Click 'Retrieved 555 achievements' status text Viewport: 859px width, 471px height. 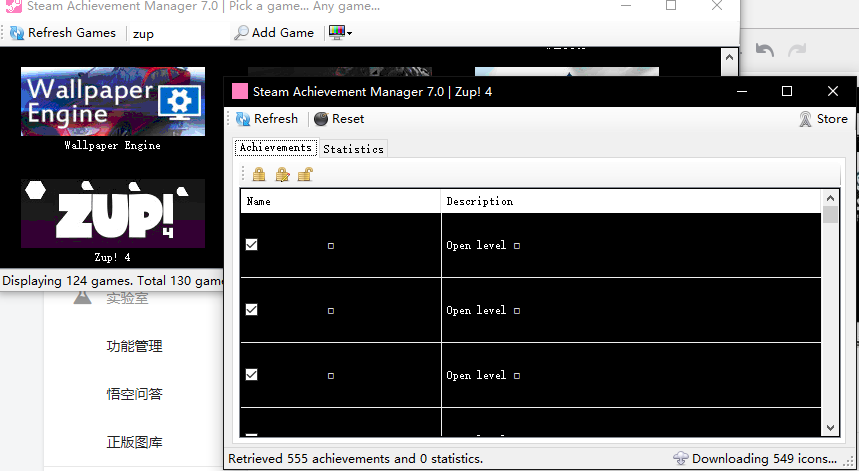[355, 459]
